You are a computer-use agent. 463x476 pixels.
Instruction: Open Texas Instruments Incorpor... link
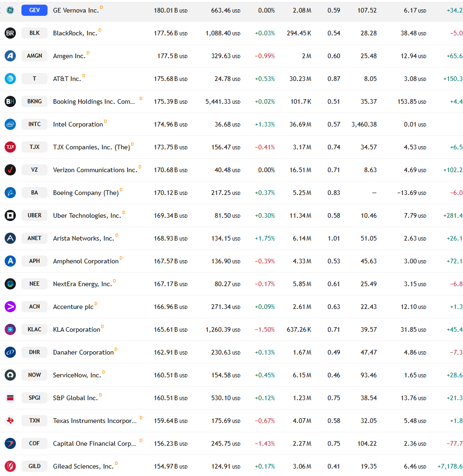[95, 421]
